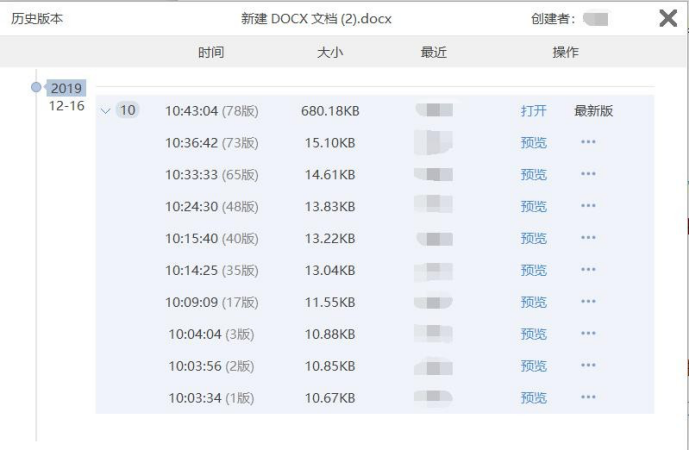This screenshot has height=451, width=690.
Task: Preview the 10:36:42 version
Action: pyautogui.click(x=534, y=143)
